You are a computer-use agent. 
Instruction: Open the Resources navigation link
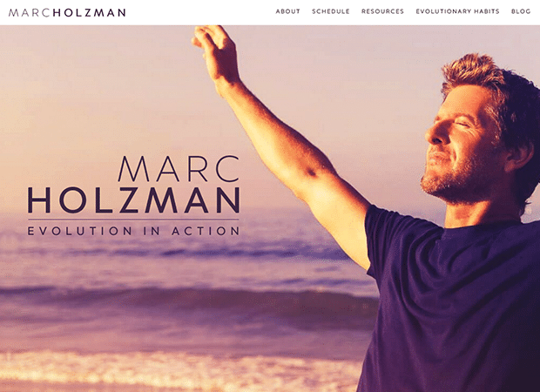pos(382,11)
